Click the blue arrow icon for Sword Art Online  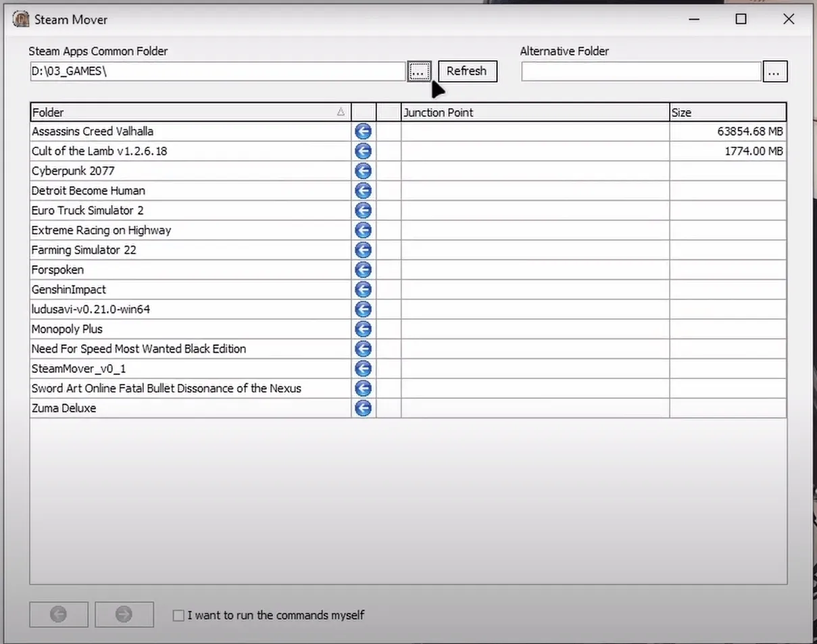click(x=363, y=389)
